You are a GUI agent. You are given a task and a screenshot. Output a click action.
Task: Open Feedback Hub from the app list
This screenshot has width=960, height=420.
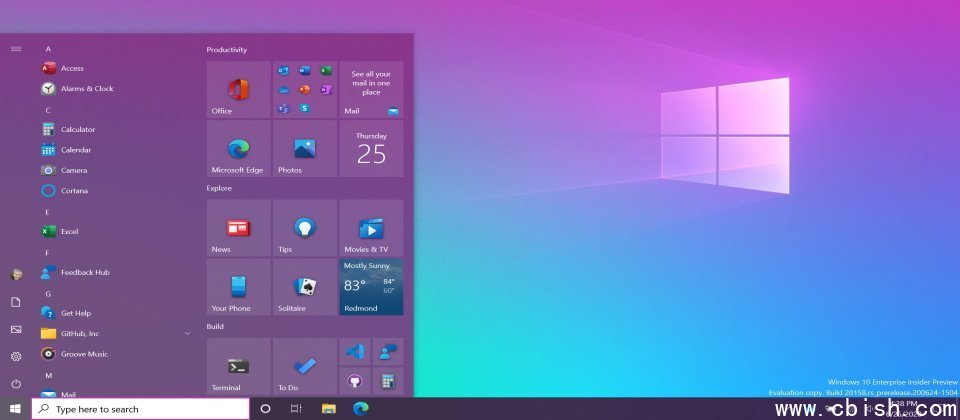click(116, 272)
